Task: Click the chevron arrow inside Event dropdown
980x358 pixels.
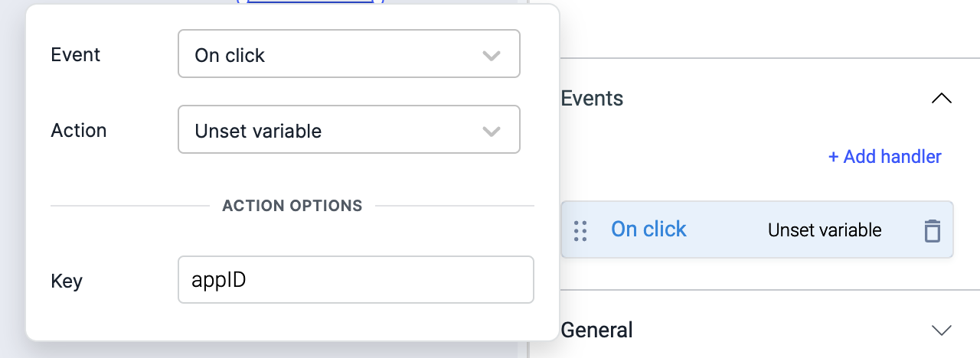Action: pyautogui.click(x=492, y=56)
